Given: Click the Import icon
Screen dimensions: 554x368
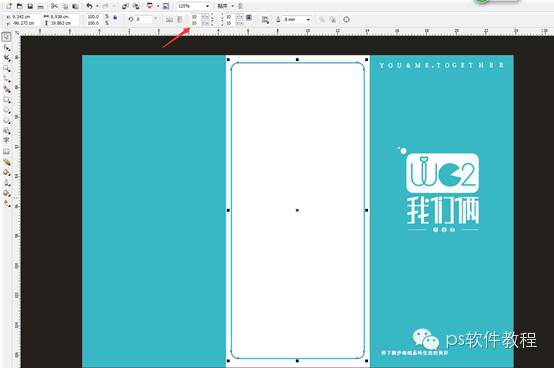Looking at the screenshot, I should pos(125,6).
